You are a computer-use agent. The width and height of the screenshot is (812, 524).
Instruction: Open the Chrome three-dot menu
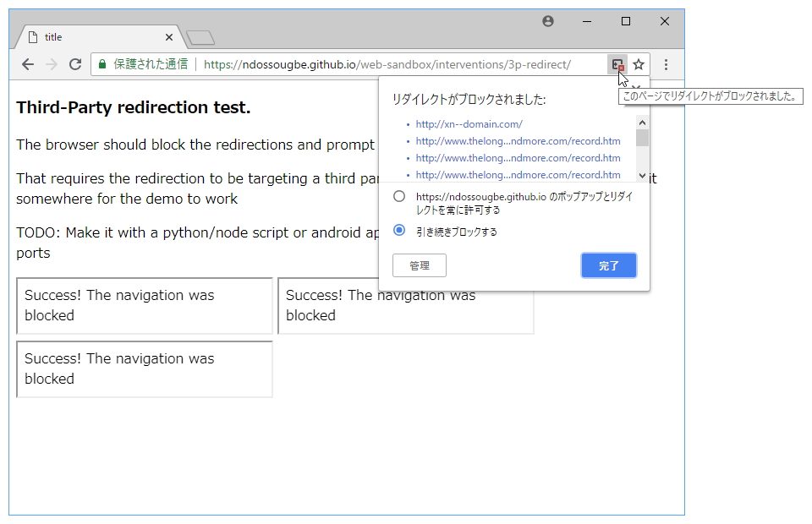tap(666, 64)
